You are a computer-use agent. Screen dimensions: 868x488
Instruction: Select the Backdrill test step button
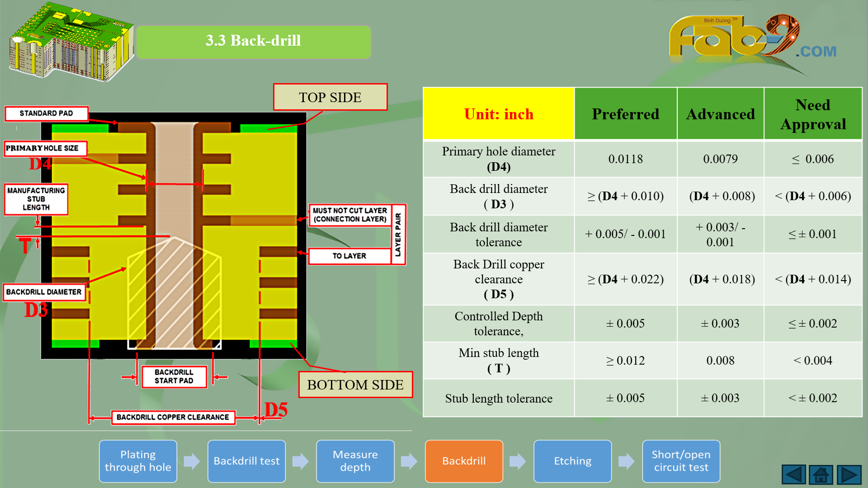tap(246, 461)
